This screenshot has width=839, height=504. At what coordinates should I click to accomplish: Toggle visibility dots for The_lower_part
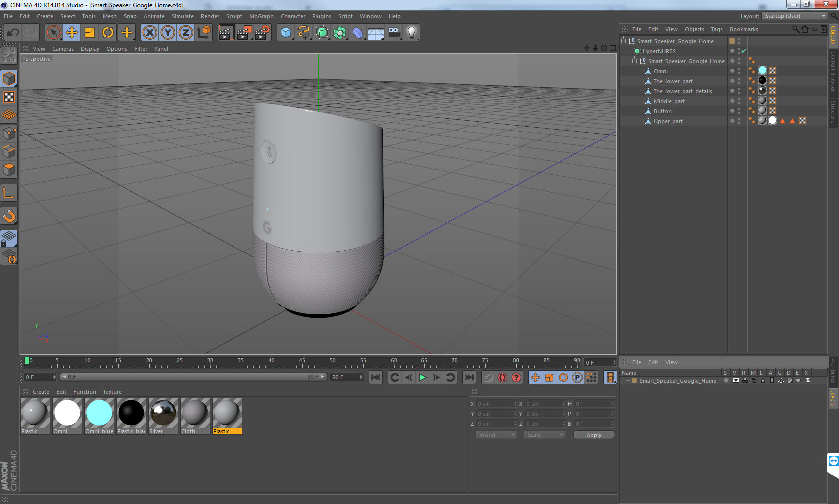739,81
